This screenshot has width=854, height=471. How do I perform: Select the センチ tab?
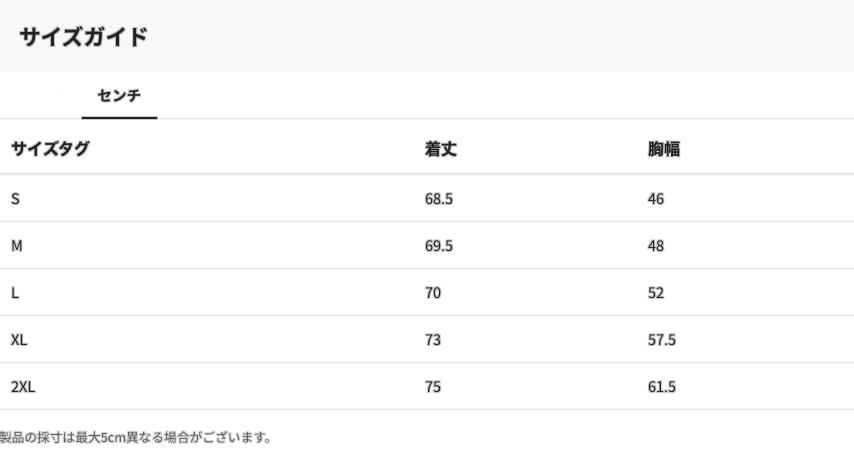[119, 96]
